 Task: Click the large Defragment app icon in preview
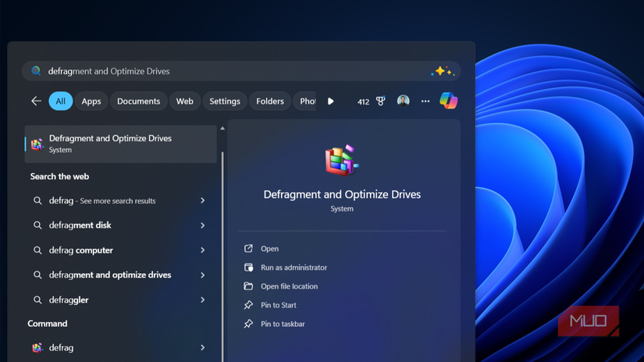pyautogui.click(x=342, y=161)
